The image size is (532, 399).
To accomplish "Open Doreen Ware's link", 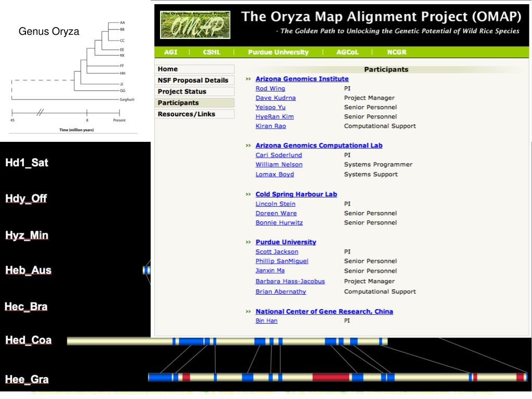I will (276, 214).
